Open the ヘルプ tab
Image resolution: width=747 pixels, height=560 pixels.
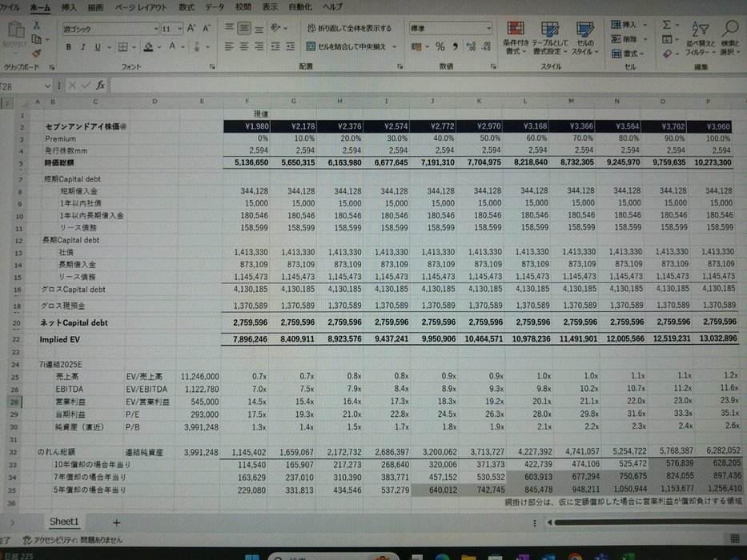point(332,8)
